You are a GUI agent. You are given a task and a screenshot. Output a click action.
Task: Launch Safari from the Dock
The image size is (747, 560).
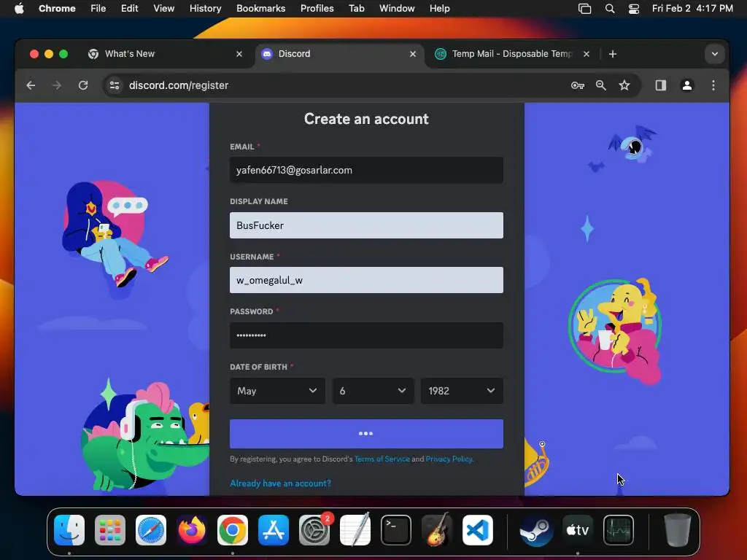pos(151,530)
